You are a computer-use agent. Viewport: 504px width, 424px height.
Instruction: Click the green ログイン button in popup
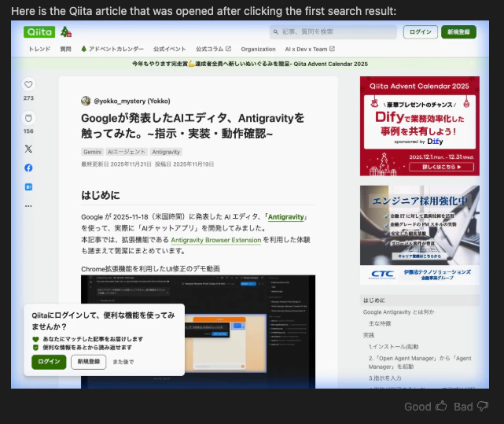click(49, 362)
